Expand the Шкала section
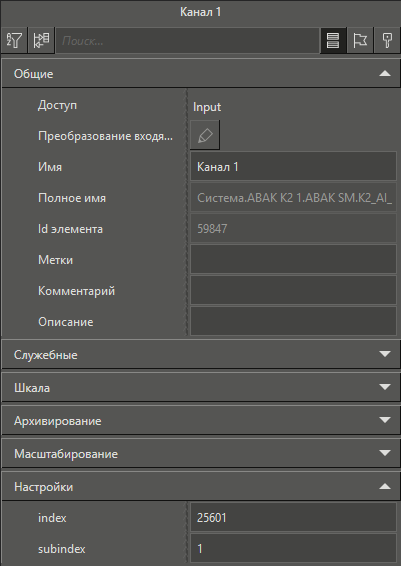 coord(201,388)
